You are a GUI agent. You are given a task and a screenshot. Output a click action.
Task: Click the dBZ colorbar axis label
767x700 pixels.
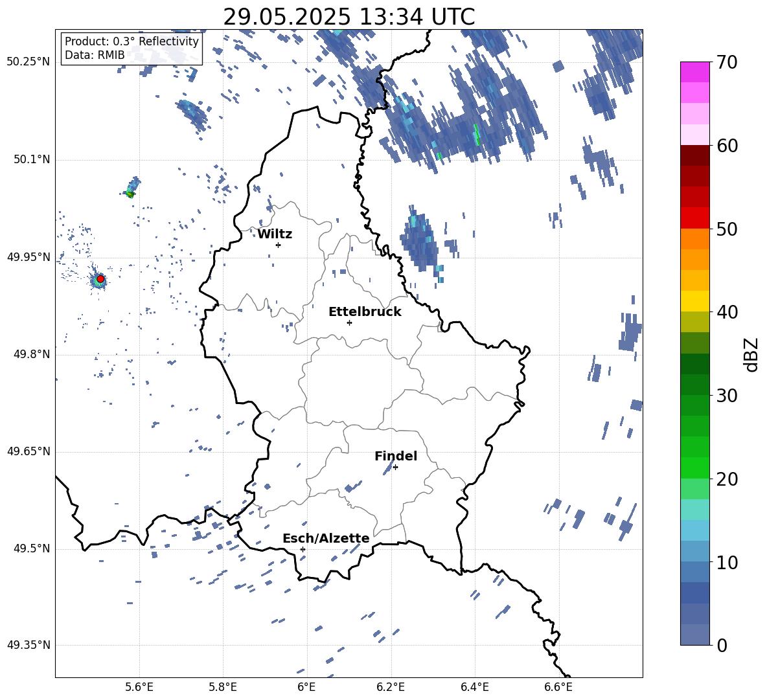pyautogui.click(x=751, y=354)
